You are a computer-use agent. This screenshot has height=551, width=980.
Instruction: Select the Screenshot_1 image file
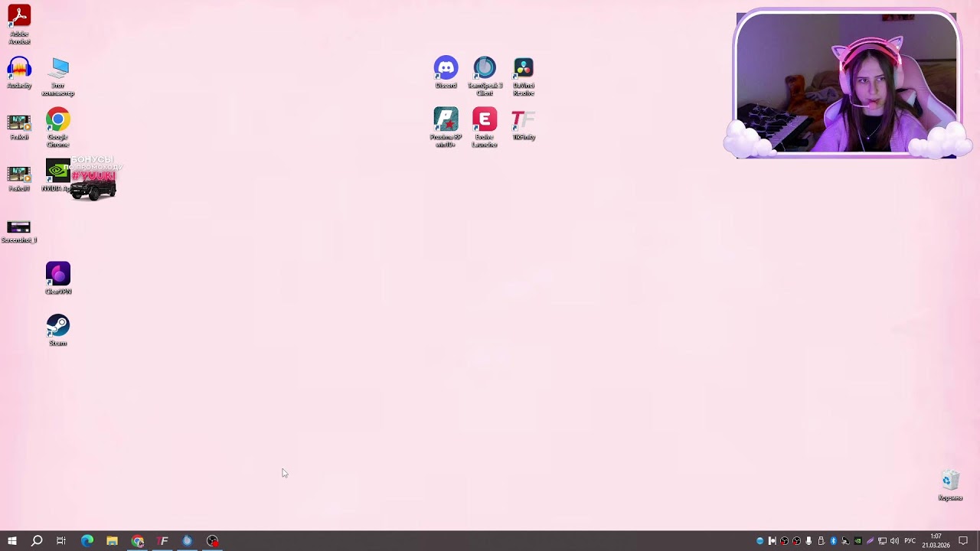(19, 231)
